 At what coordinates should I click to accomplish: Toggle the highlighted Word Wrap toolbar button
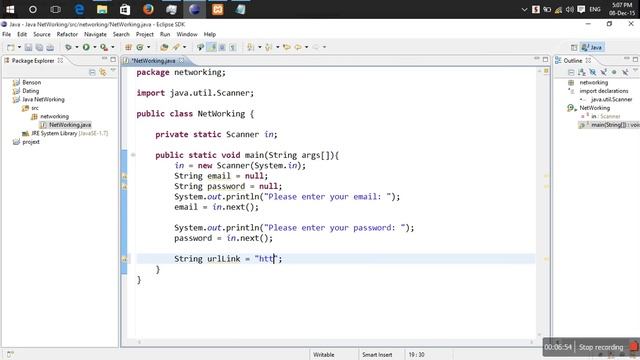coord(212,47)
